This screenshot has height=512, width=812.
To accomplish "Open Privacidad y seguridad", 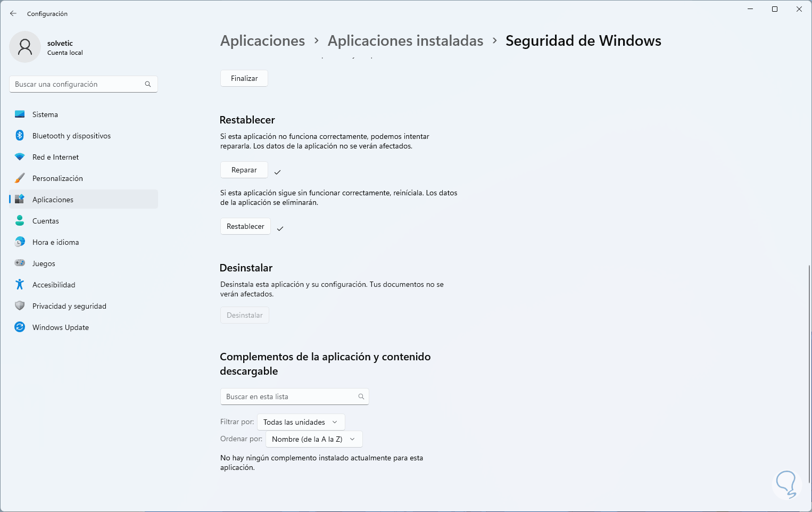I will coord(84,306).
